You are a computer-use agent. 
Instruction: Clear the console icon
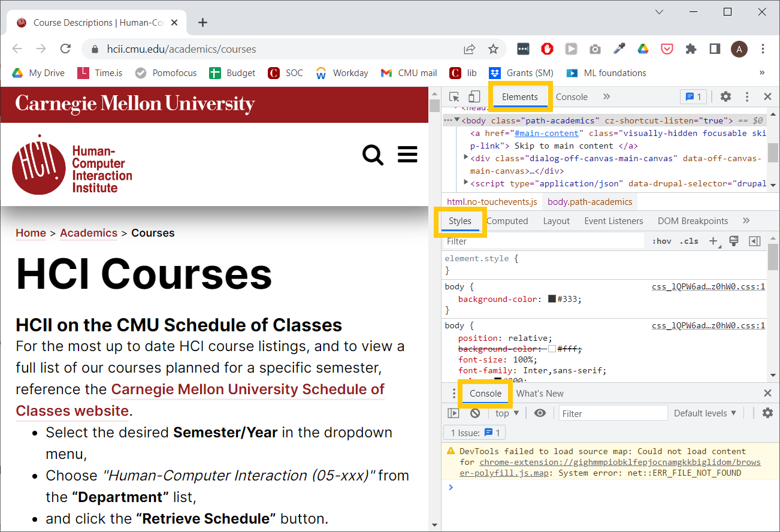(x=475, y=413)
